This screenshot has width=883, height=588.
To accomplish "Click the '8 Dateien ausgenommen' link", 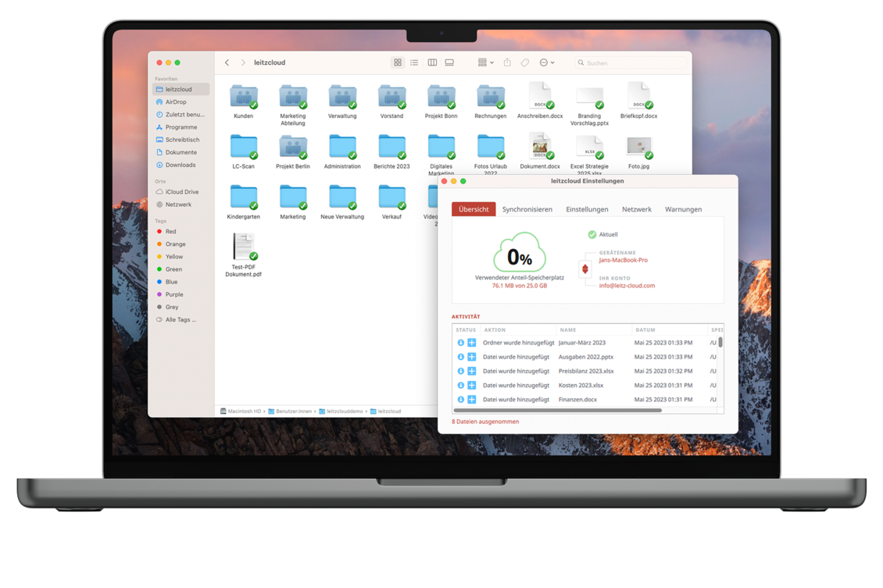I will click(x=485, y=422).
